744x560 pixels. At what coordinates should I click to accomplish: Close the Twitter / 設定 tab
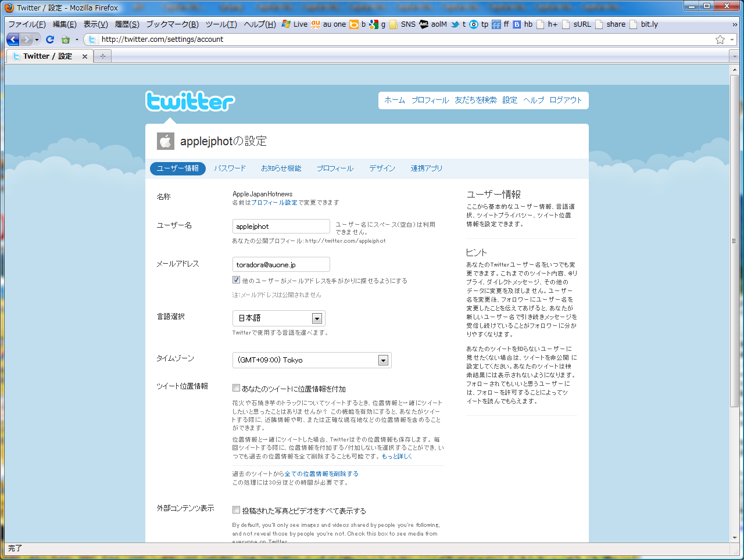85,56
